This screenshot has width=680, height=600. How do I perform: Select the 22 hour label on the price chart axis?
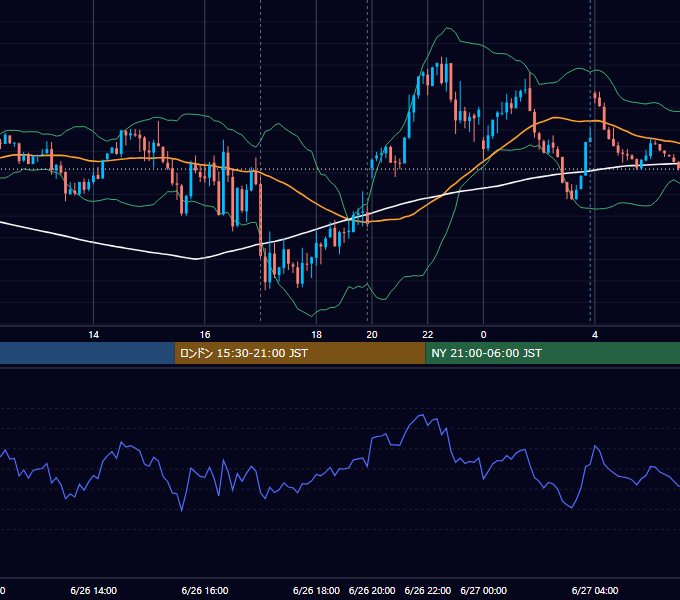point(428,335)
